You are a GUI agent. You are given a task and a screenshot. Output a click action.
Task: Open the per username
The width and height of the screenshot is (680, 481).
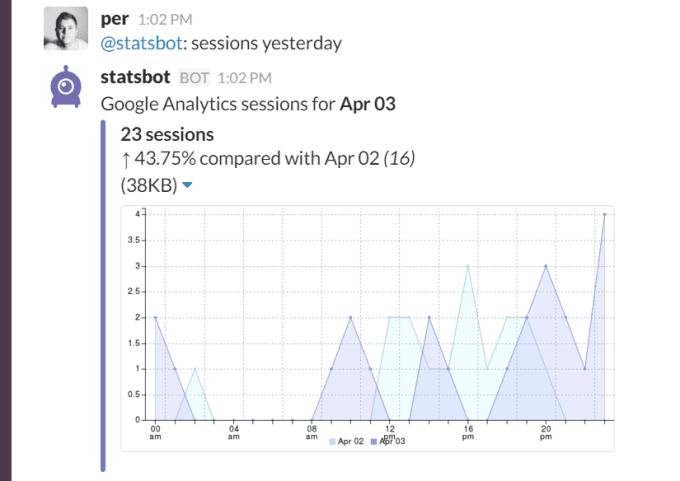coord(114,19)
